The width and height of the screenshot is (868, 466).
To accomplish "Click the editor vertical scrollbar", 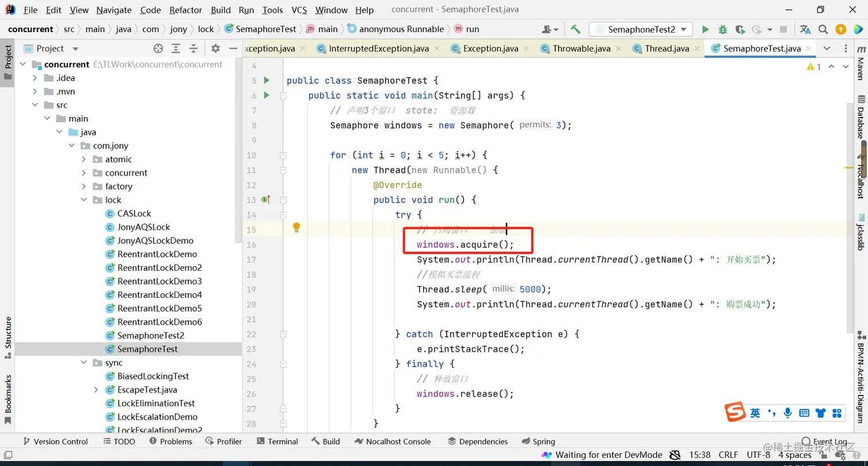I will click(x=850, y=217).
